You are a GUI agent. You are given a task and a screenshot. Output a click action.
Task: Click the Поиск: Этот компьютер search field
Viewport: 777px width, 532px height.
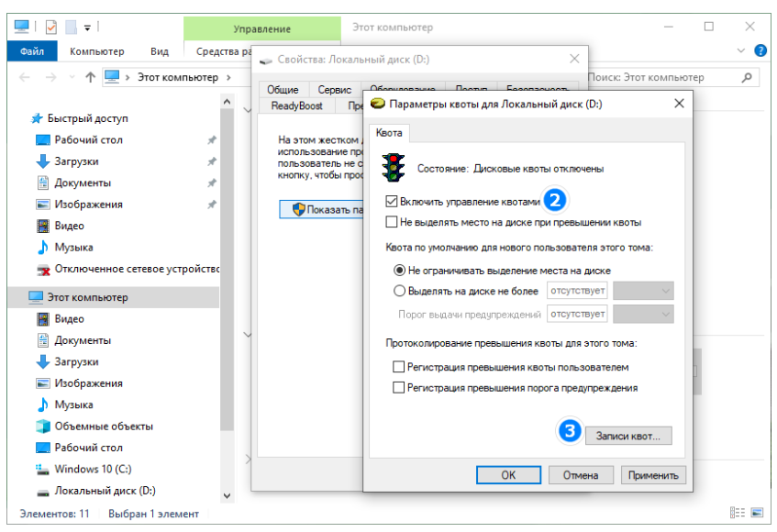pyautogui.click(x=673, y=77)
